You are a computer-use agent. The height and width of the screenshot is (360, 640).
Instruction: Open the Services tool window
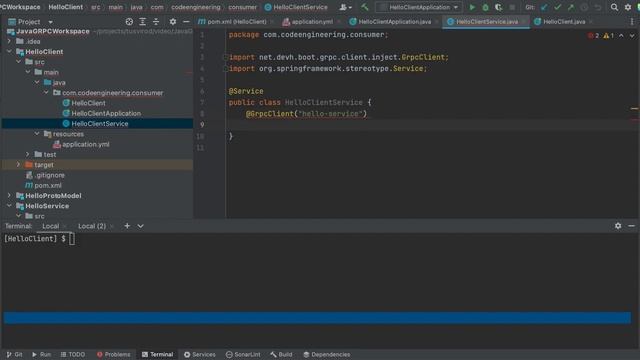click(x=199, y=354)
